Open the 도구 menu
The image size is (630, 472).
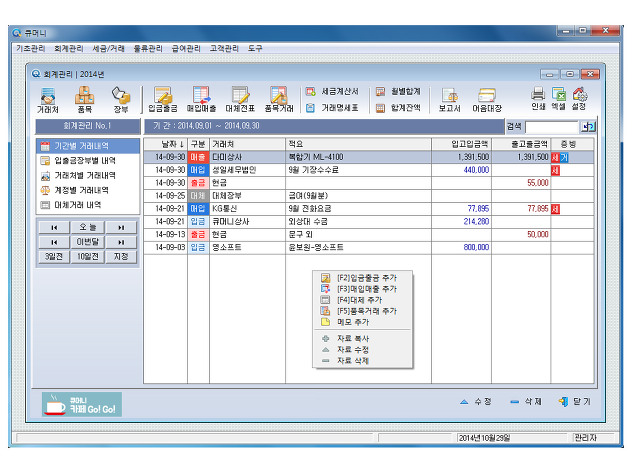click(x=255, y=48)
